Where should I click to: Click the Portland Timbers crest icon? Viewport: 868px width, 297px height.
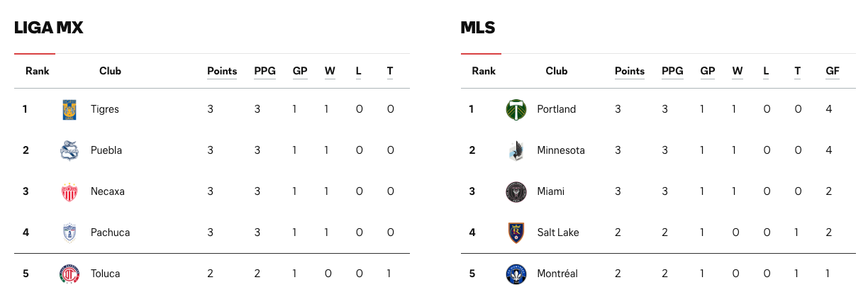click(516, 109)
